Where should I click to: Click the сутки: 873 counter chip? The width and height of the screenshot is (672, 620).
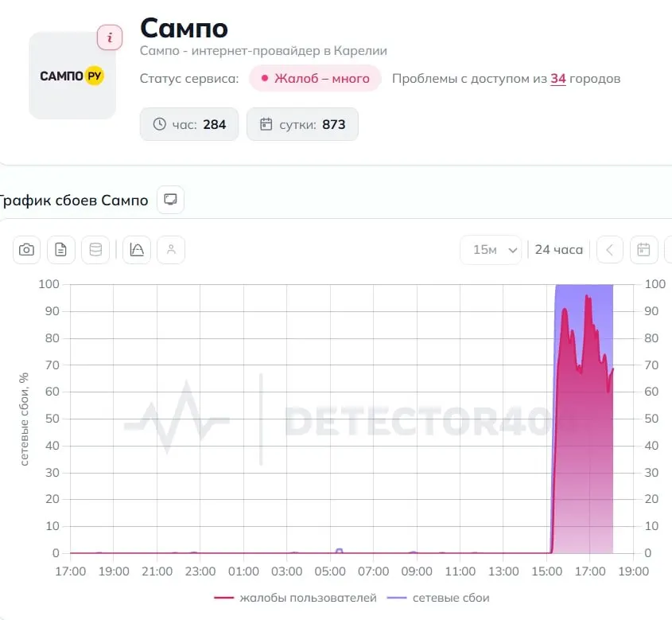[x=302, y=124]
